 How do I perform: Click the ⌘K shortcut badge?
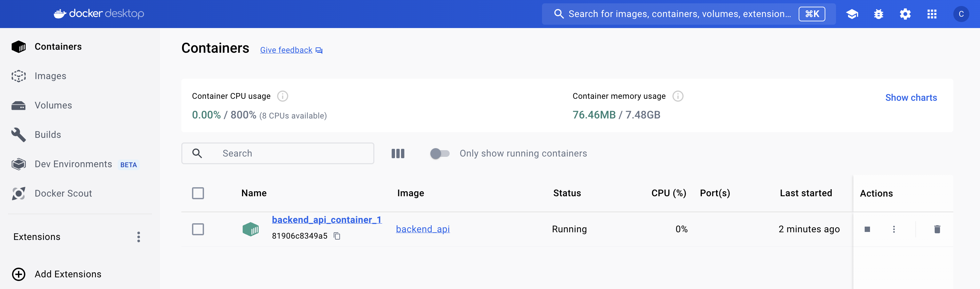(x=811, y=14)
